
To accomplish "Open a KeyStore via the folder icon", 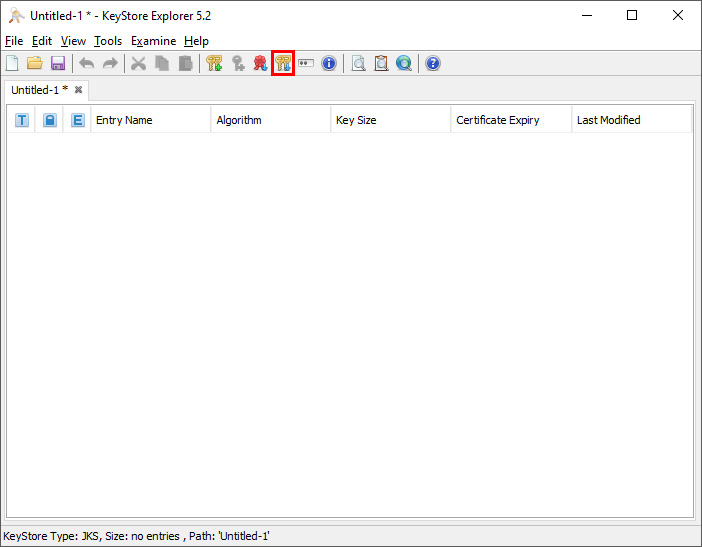I will (x=34, y=63).
